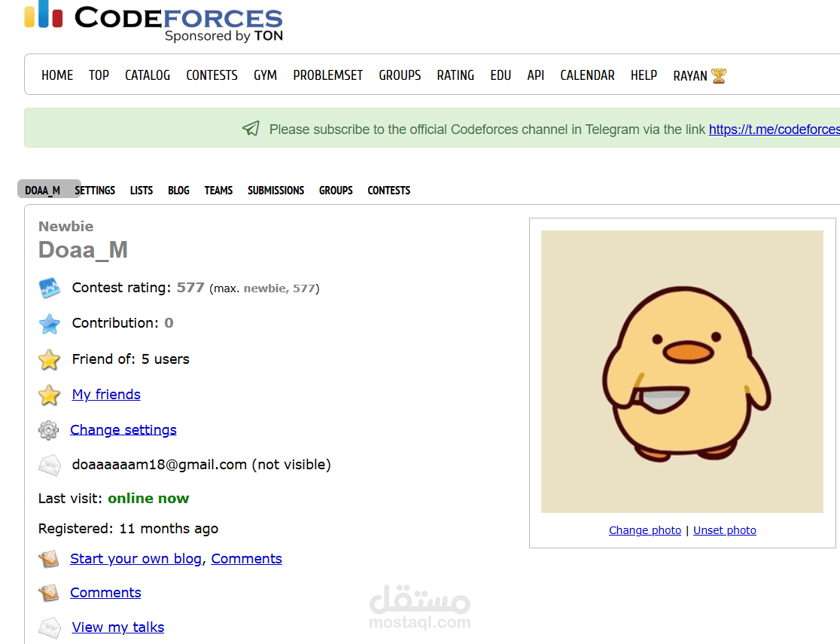The image size is (840, 644).
Task: Click the yellow star beside My friends
Action: tap(49, 395)
